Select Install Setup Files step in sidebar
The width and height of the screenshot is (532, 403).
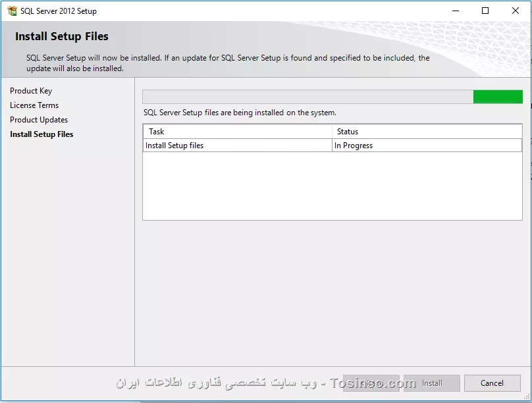point(41,134)
